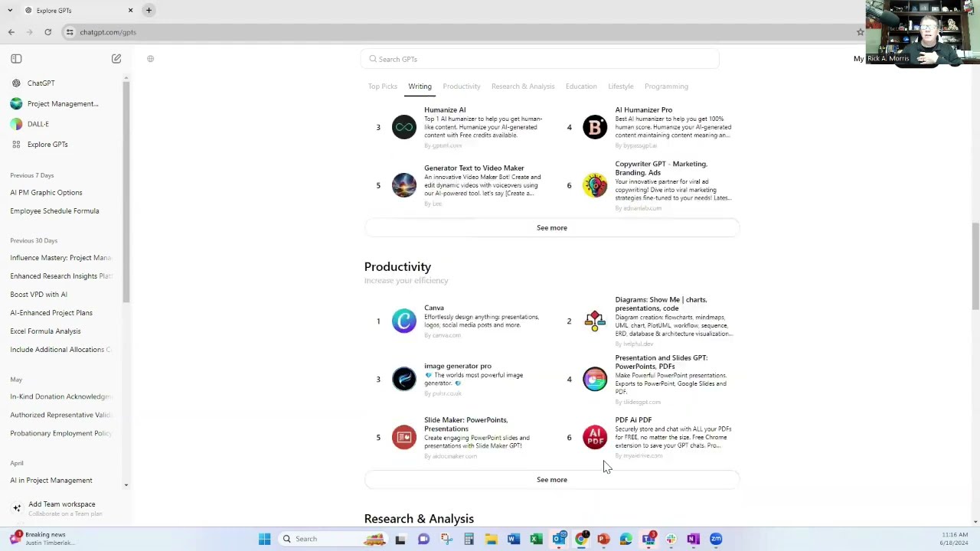Viewport: 980px width, 551px height.
Task: Open the AI in Project Management chat
Action: [51, 481]
